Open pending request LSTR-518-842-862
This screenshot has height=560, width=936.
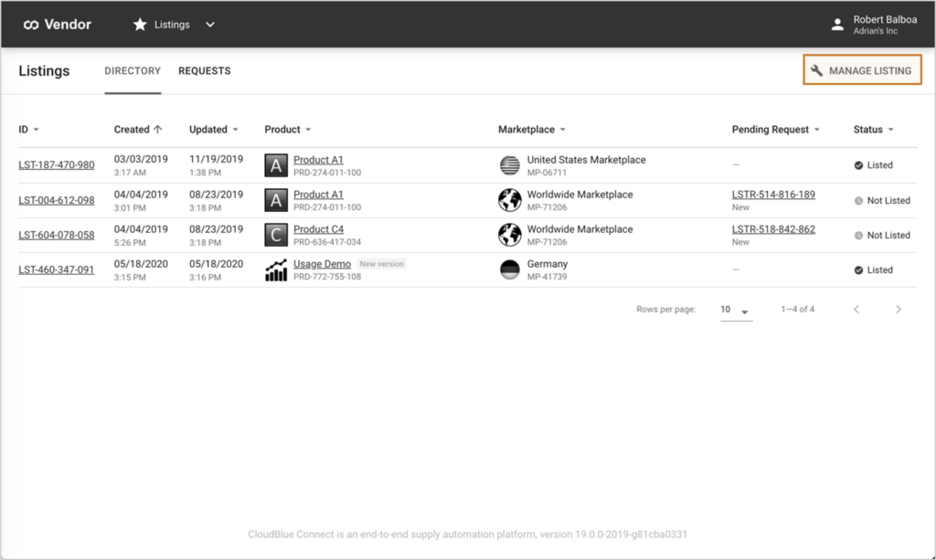click(773, 229)
